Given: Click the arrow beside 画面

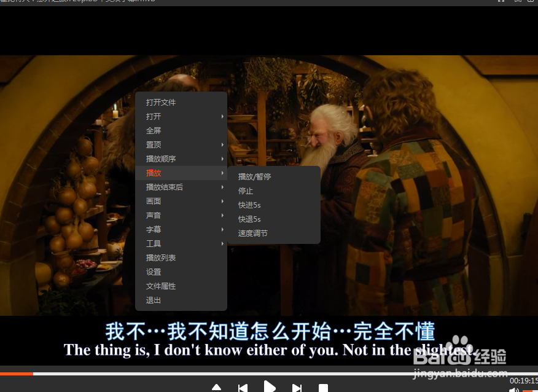Looking at the screenshot, I should (x=222, y=201).
